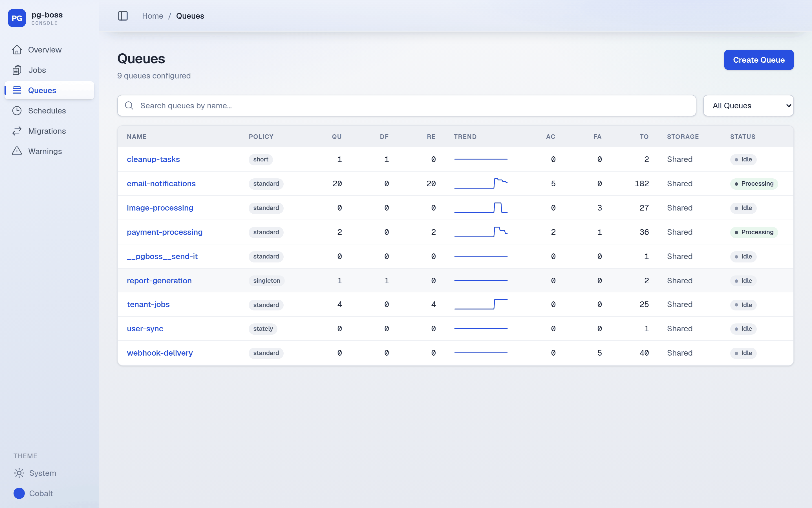This screenshot has height=508, width=812.
Task: Open the report-generation queue
Action: pyautogui.click(x=159, y=281)
